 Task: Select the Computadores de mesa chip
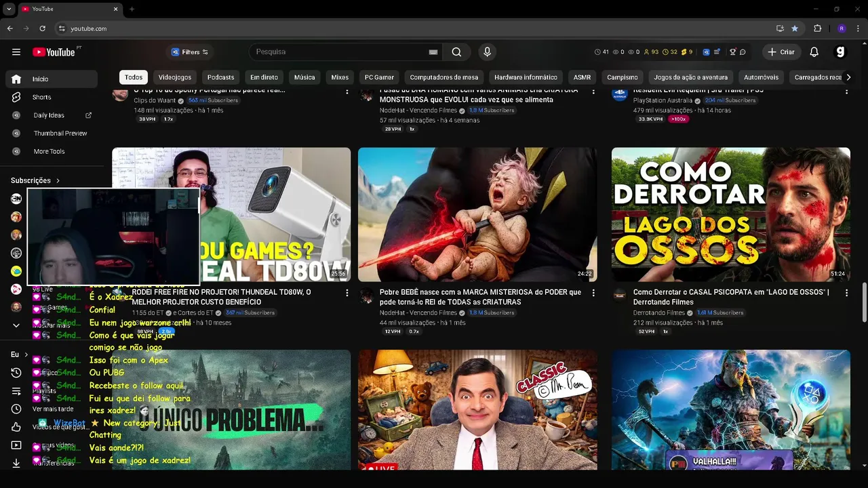click(x=444, y=77)
